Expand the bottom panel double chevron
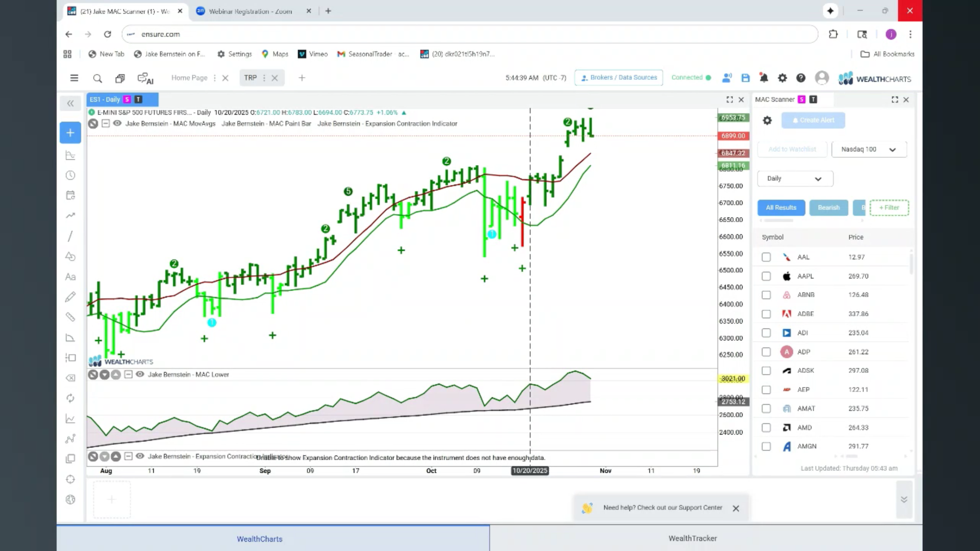 904,499
